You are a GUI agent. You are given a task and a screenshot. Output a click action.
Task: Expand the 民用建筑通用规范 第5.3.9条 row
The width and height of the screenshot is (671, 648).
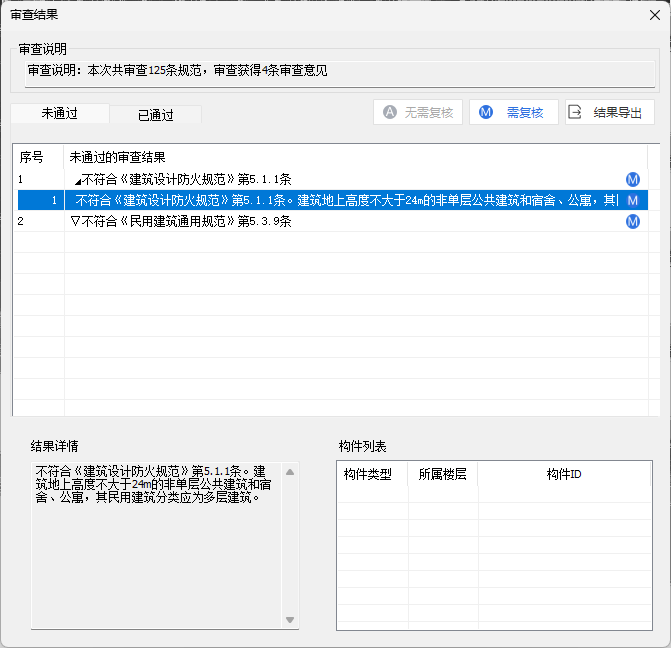pyautogui.click(x=75, y=221)
